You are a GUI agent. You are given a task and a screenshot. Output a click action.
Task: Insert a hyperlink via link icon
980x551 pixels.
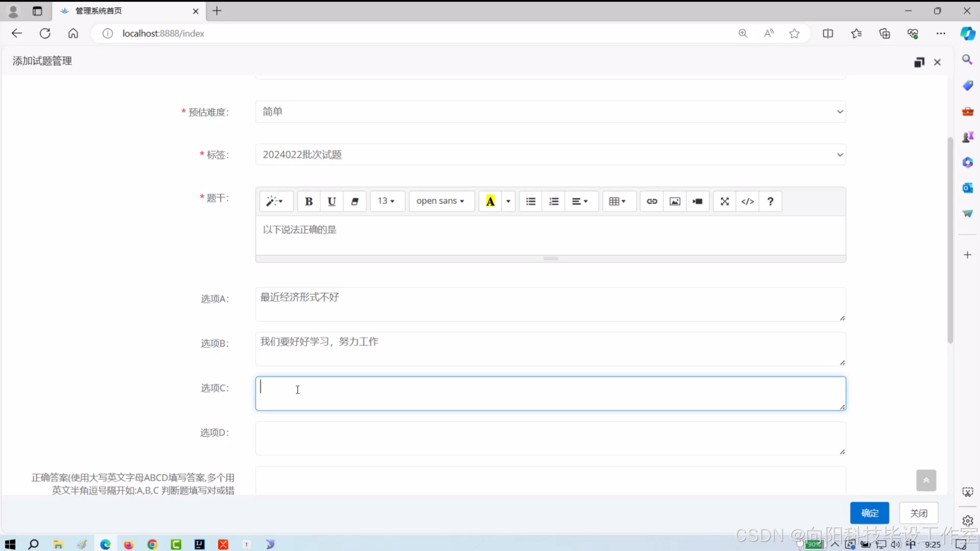pyautogui.click(x=652, y=201)
